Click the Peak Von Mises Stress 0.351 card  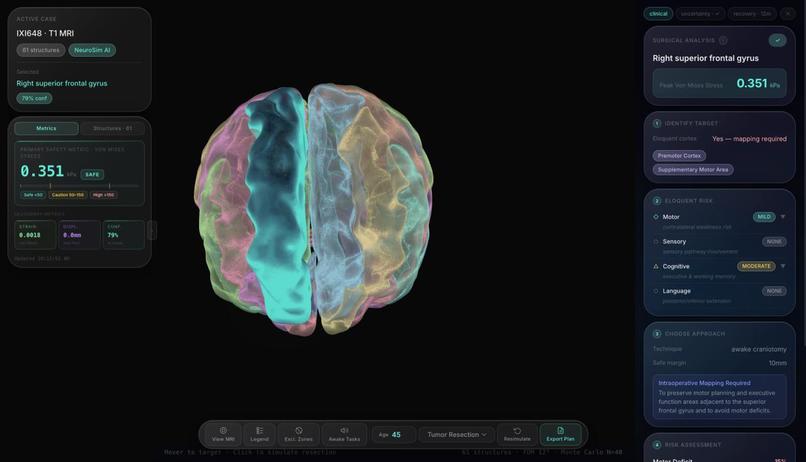720,83
